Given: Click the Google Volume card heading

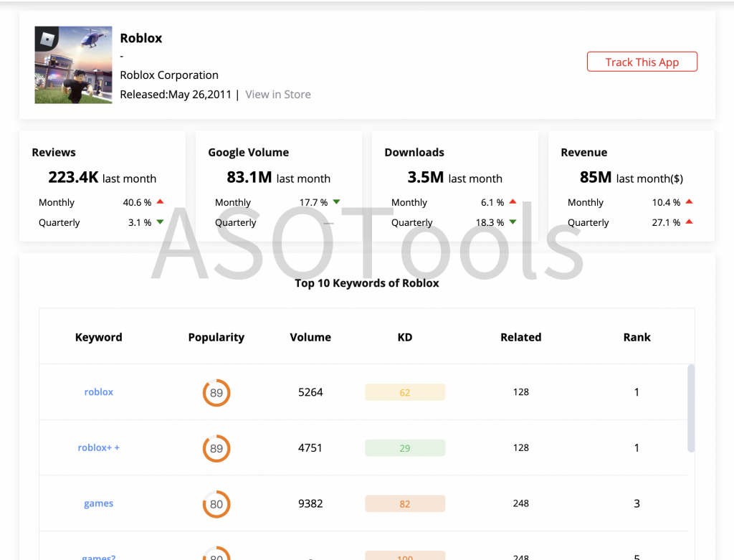Looking at the screenshot, I should 249,152.
